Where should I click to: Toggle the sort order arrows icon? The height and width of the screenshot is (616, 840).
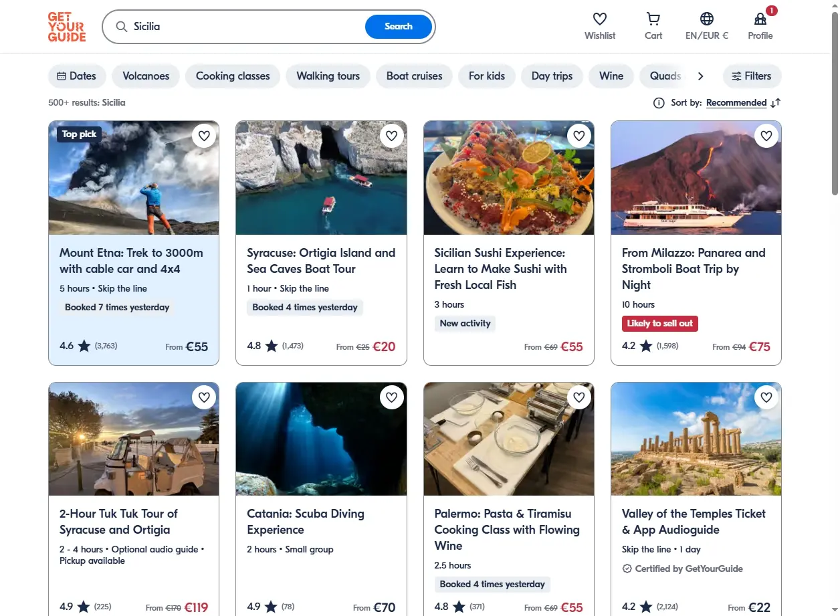776,103
